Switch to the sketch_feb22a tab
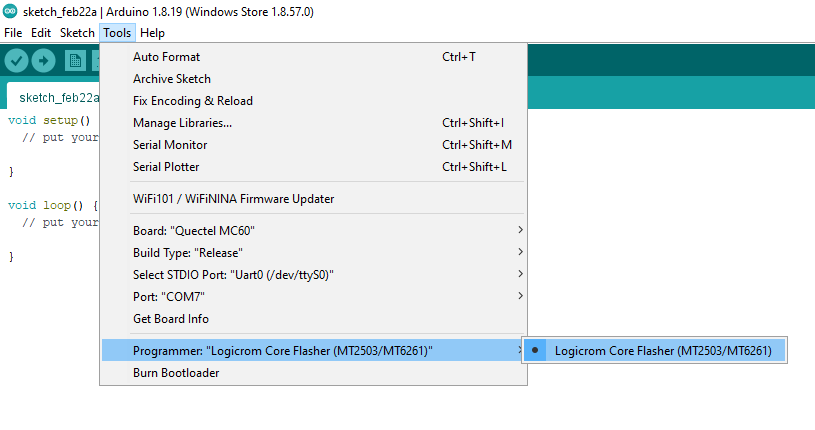 [x=53, y=97]
